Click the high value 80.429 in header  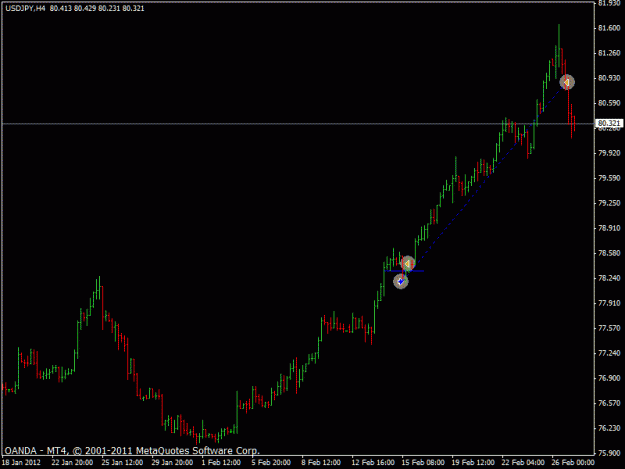(x=85, y=8)
